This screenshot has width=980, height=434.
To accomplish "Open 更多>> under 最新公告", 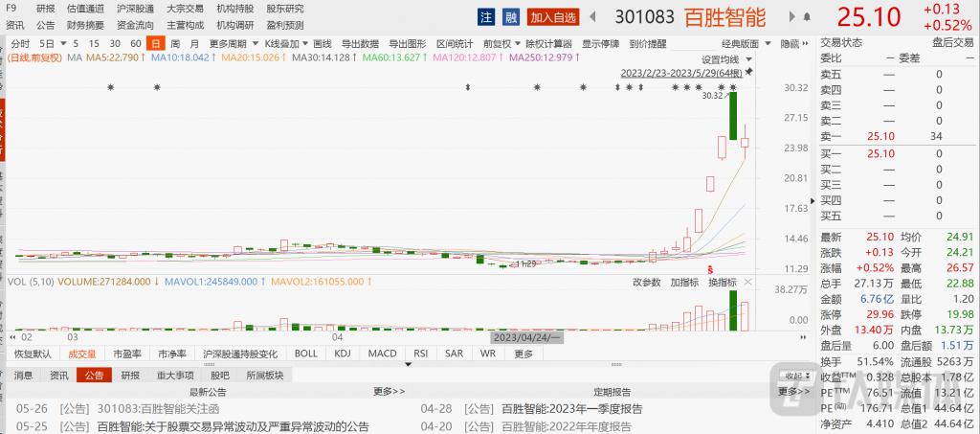I will click(390, 392).
